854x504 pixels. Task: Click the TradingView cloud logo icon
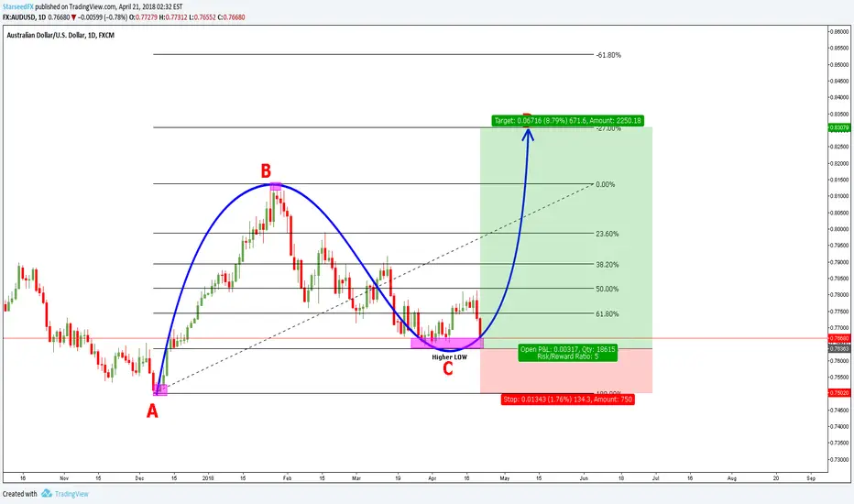click(x=47, y=494)
